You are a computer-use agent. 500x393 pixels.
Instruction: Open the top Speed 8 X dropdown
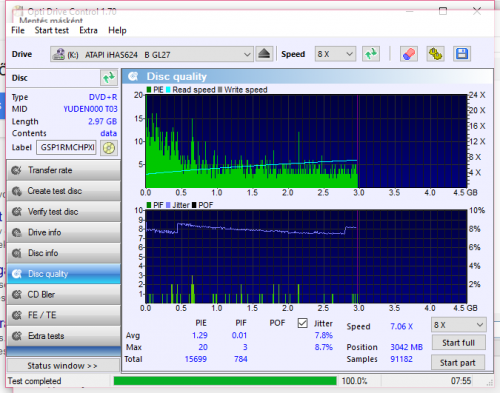coord(335,54)
